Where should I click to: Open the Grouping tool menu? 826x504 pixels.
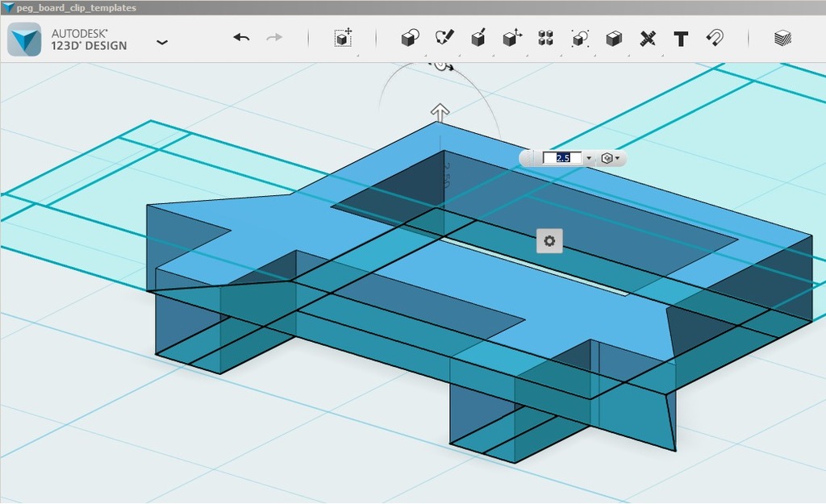coord(580,38)
